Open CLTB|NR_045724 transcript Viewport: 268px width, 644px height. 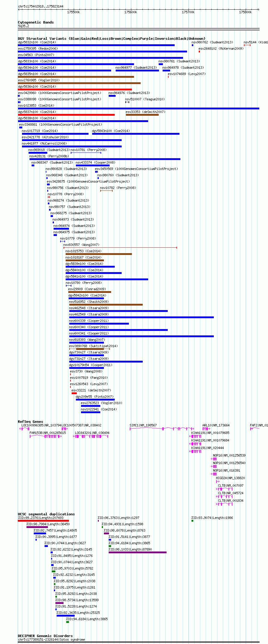point(224,497)
